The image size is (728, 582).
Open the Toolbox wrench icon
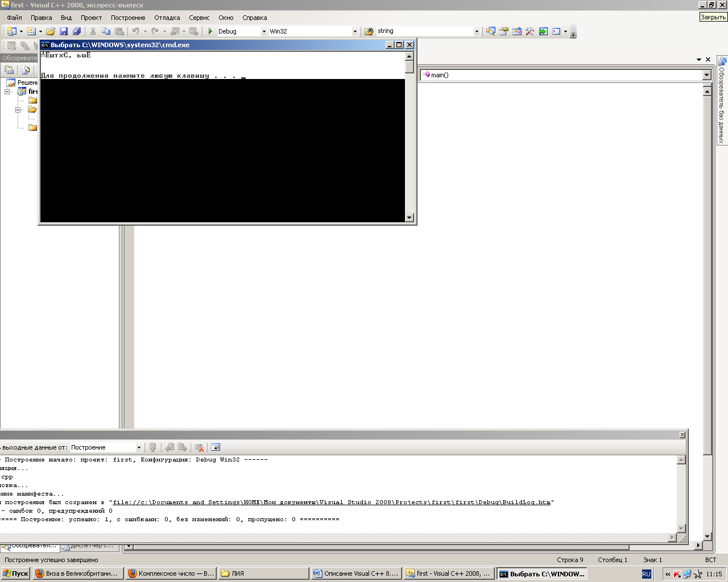click(x=530, y=31)
